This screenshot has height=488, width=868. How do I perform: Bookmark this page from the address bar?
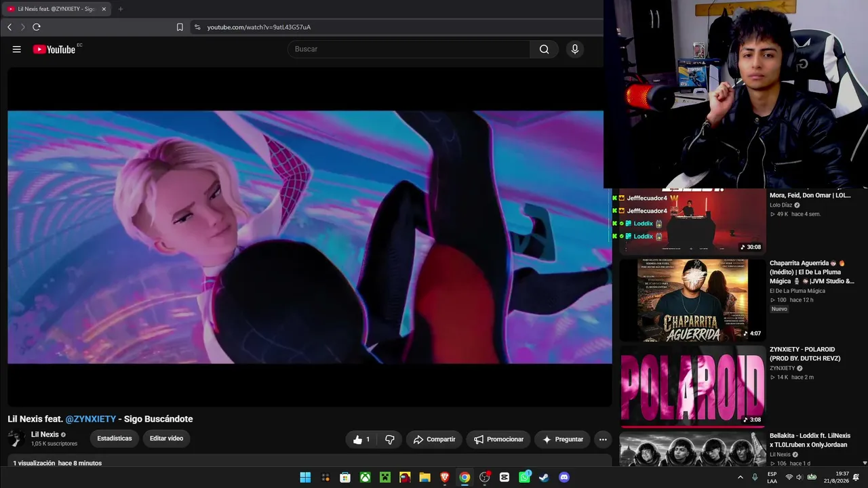click(x=180, y=27)
